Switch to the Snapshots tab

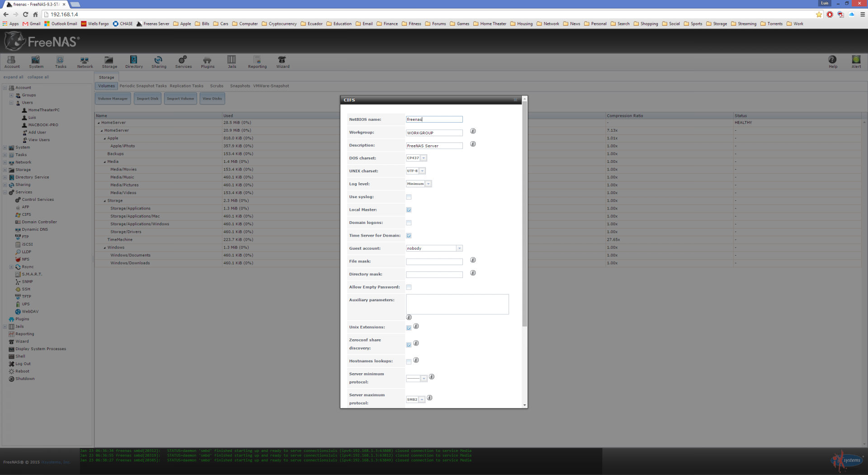[x=240, y=86]
